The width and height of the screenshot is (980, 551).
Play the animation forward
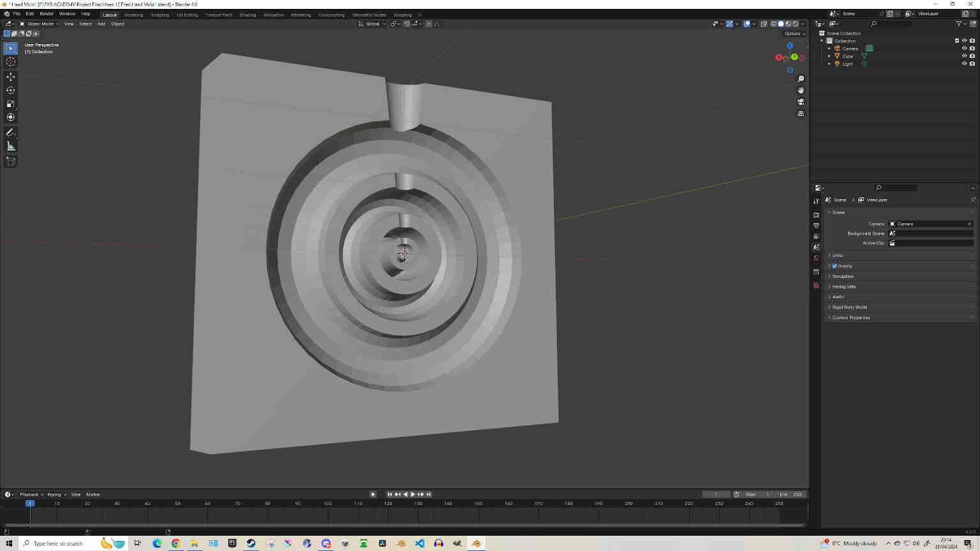tap(413, 494)
